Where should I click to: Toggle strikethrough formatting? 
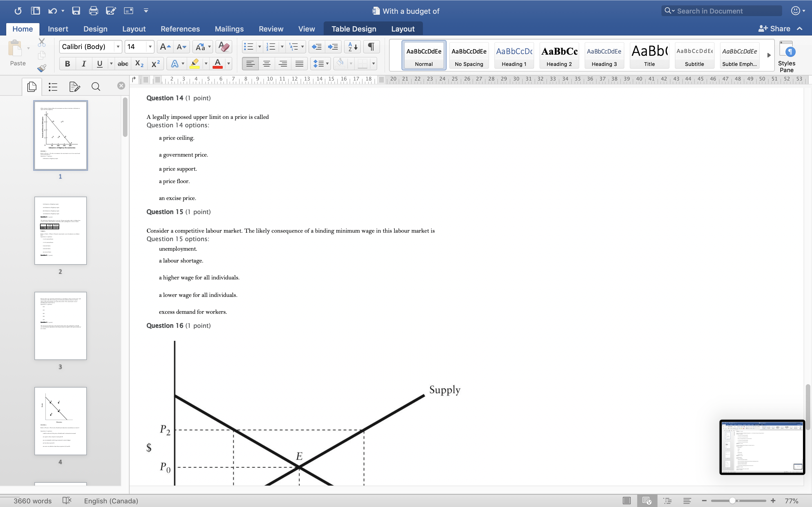[x=123, y=63]
